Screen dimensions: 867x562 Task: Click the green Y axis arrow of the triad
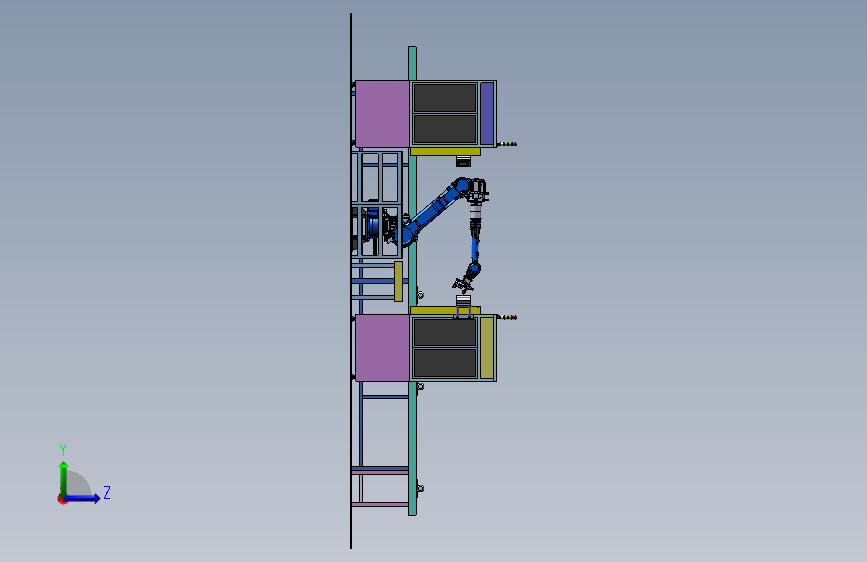[64, 478]
